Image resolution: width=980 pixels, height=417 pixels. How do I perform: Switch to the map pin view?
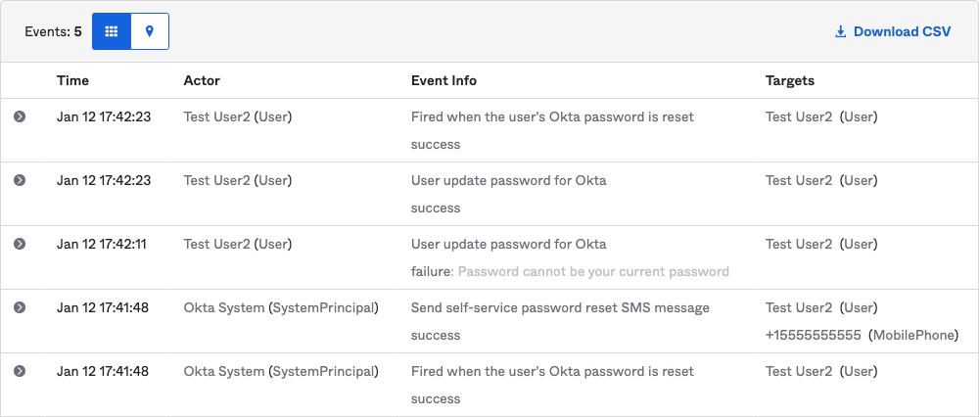(150, 31)
